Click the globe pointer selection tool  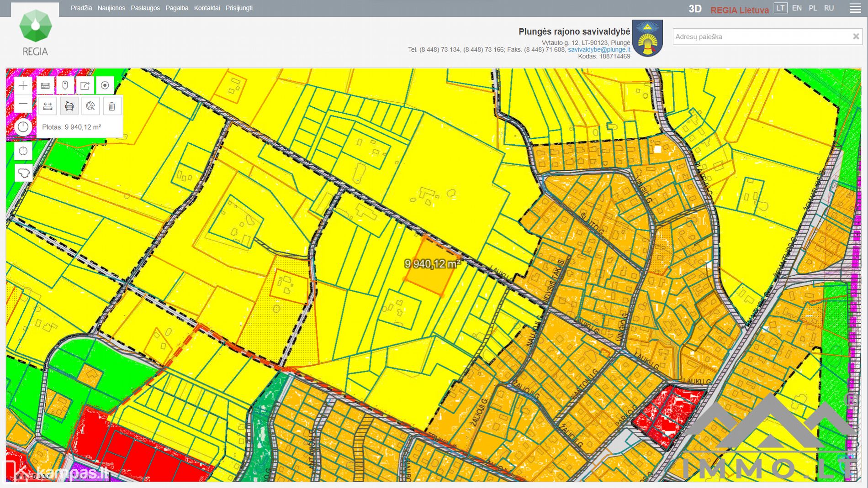click(x=90, y=106)
